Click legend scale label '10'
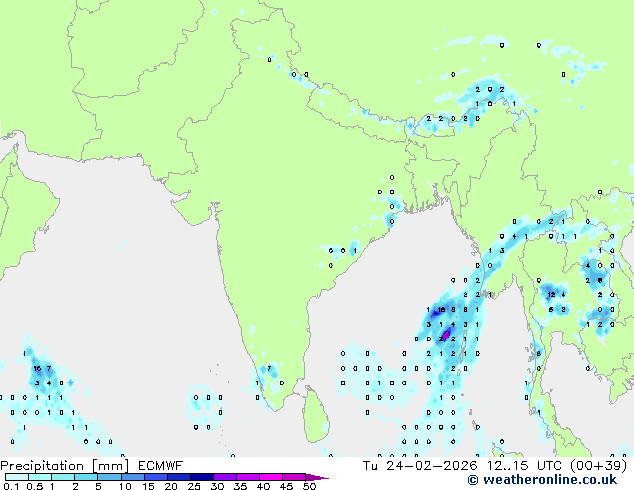 [x=125, y=486]
